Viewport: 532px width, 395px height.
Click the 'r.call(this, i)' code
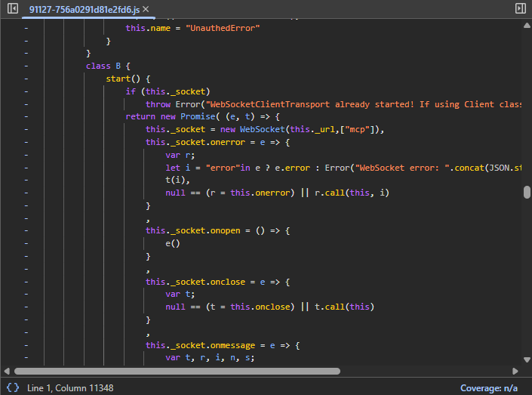[x=352, y=193]
